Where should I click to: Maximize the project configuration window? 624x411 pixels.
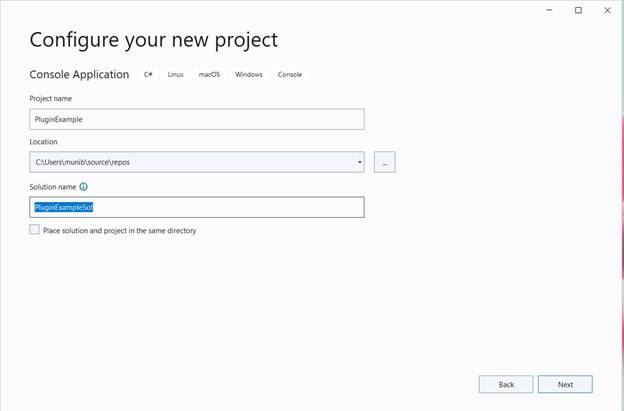pos(578,10)
